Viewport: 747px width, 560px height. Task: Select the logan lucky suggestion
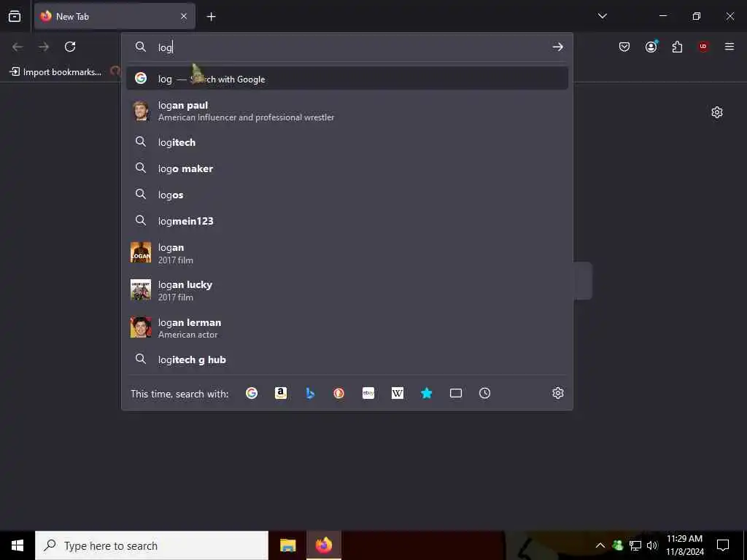[x=347, y=290]
